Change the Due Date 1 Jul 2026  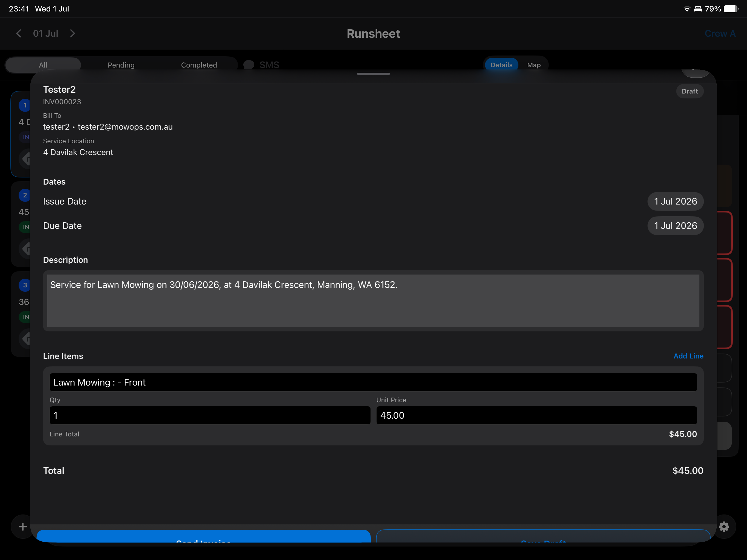(x=675, y=226)
